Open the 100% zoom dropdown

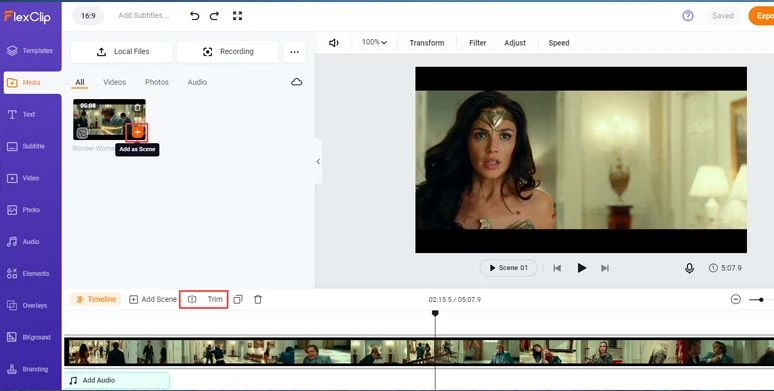coord(374,42)
